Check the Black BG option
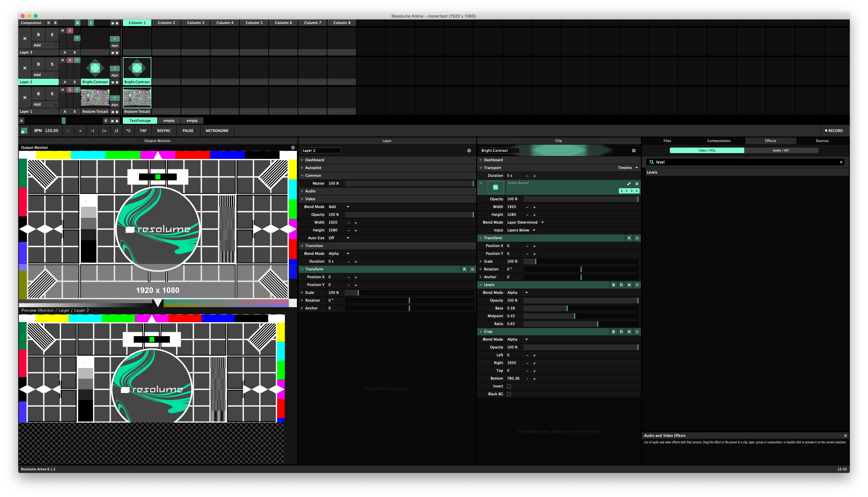 click(x=509, y=394)
